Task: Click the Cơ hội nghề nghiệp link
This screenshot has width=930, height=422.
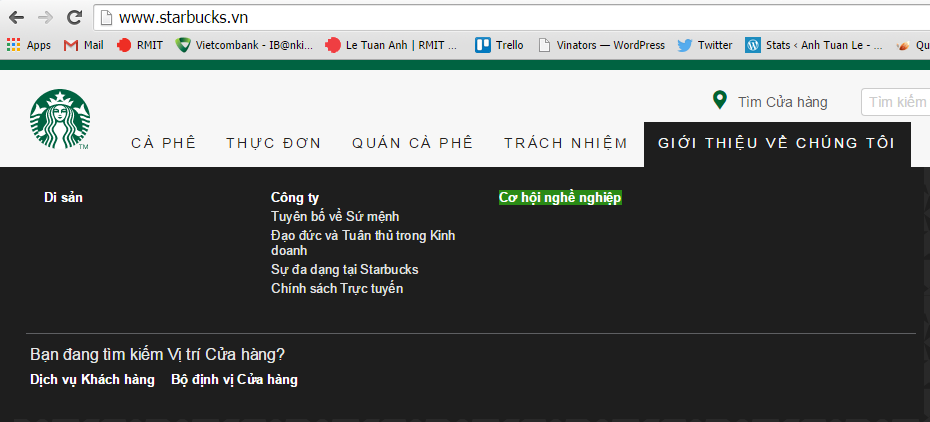Action: (x=560, y=198)
